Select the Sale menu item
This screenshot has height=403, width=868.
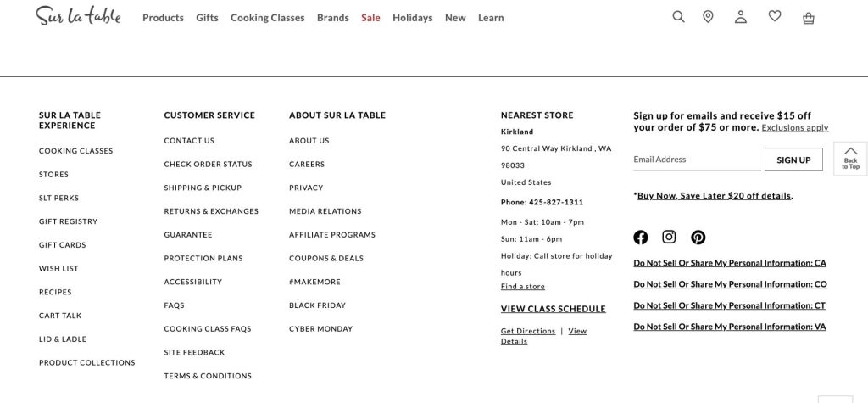click(370, 18)
